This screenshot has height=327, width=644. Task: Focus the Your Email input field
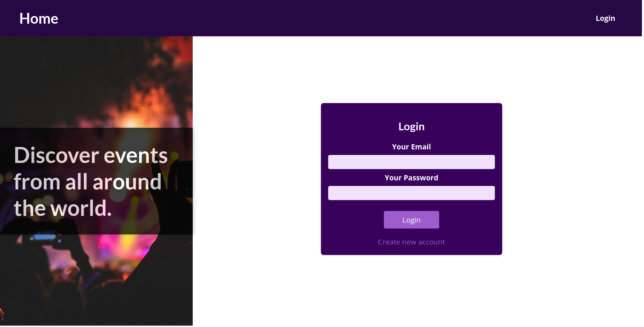411,162
